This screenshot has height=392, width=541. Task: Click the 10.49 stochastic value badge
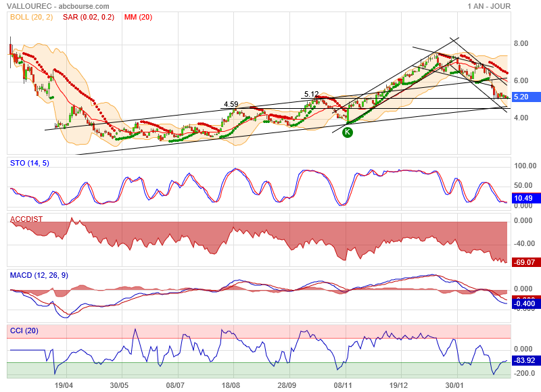526,198
